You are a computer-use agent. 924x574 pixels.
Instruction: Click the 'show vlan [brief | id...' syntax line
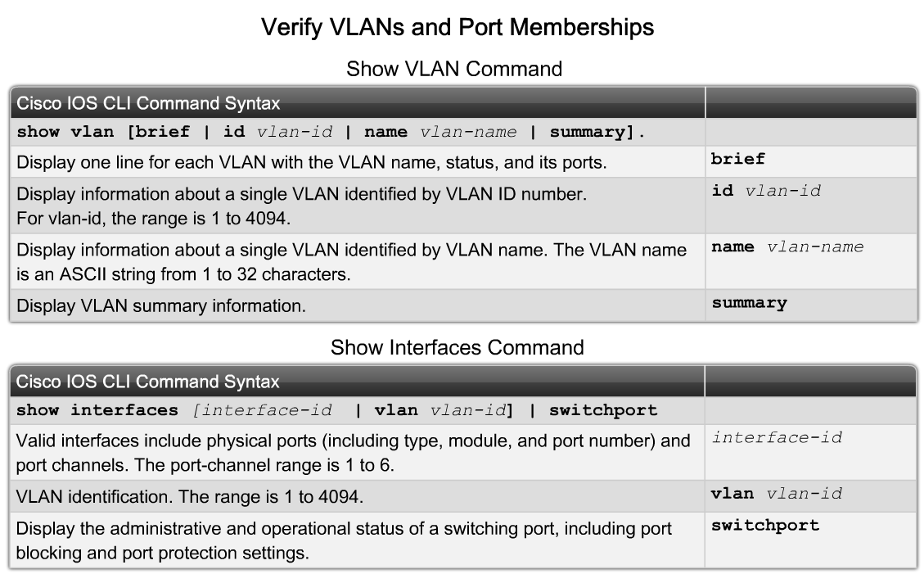tap(331, 132)
